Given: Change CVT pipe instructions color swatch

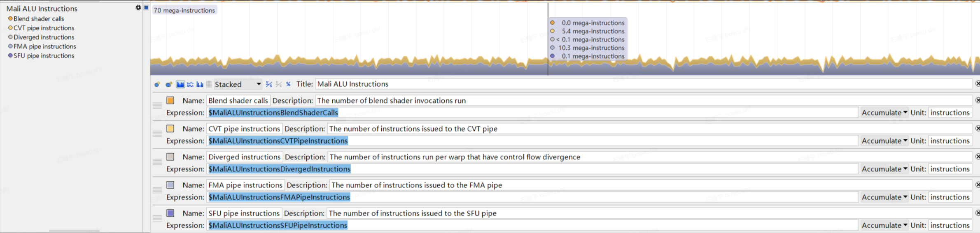Looking at the screenshot, I should [170, 129].
